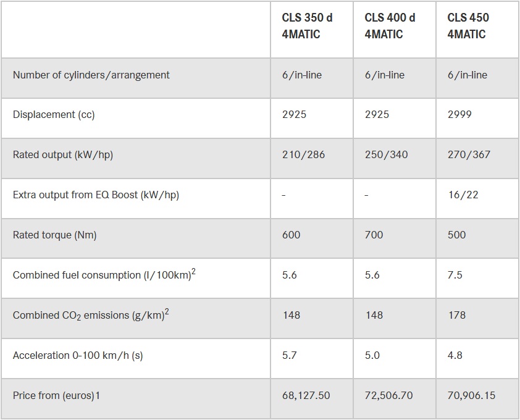Click the 270/367 rated output value
Screen dimensions: 520x420
[x=469, y=154]
